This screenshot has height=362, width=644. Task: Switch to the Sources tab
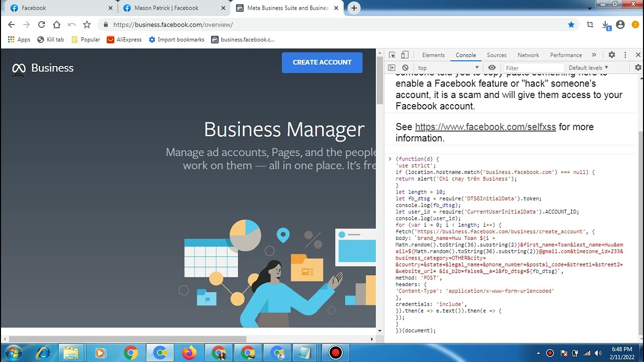497,55
